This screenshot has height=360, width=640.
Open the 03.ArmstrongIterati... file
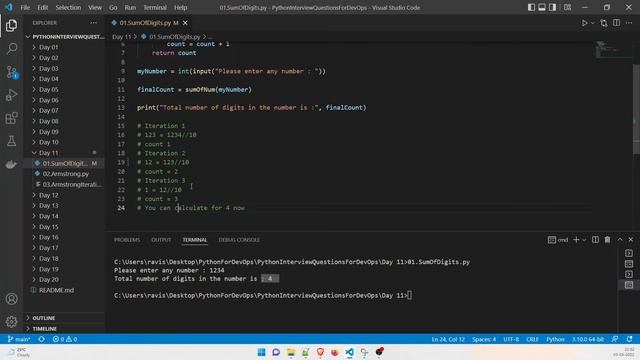64,184
